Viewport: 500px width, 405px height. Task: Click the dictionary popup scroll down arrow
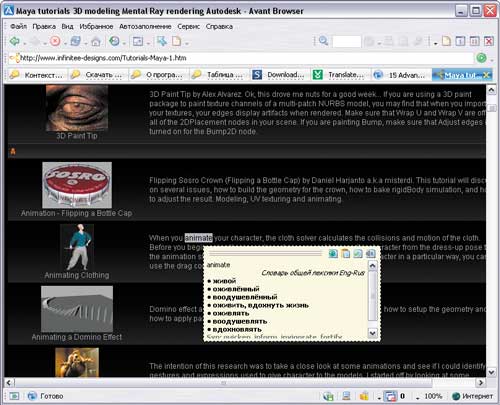click(373, 333)
